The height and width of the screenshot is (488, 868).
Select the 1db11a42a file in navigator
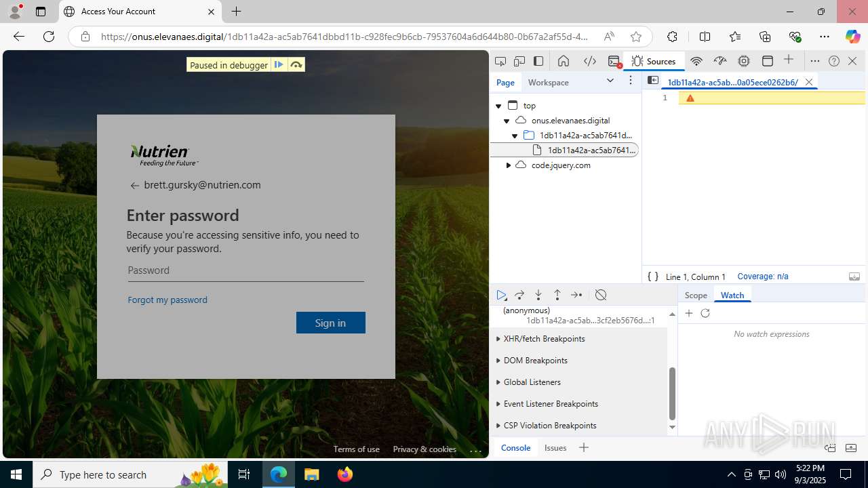(x=564, y=150)
